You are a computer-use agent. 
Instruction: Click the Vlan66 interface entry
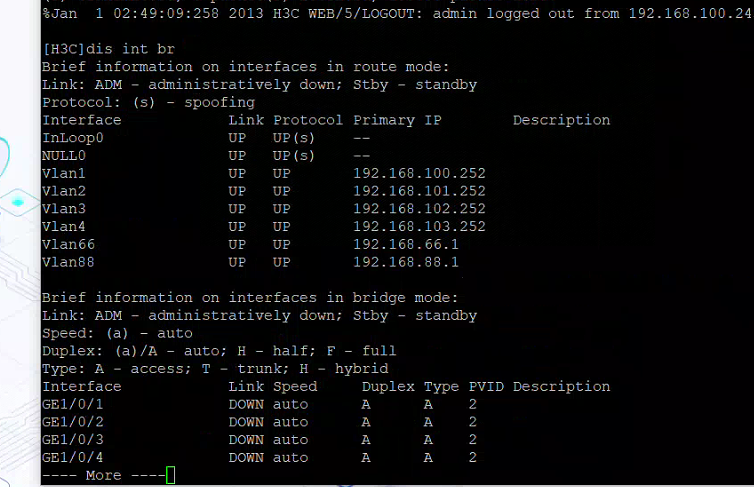(x=68, y=244)
